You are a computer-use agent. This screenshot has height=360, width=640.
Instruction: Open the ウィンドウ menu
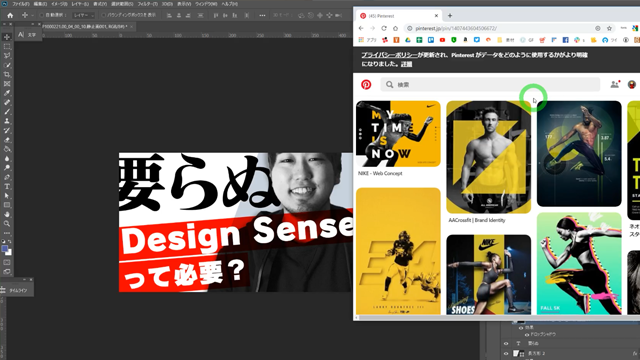(206, 4)
